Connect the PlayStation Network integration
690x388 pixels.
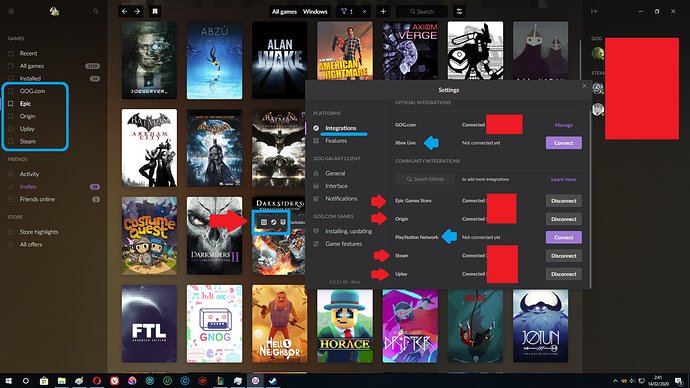pyautogui.click(x=564, y=238)
